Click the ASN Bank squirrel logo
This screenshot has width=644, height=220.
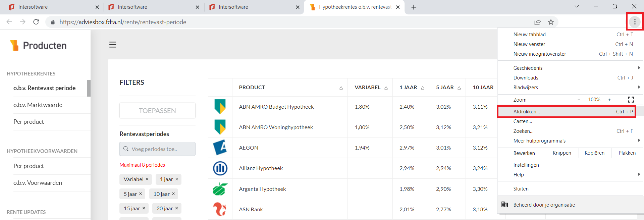point(220,209)
